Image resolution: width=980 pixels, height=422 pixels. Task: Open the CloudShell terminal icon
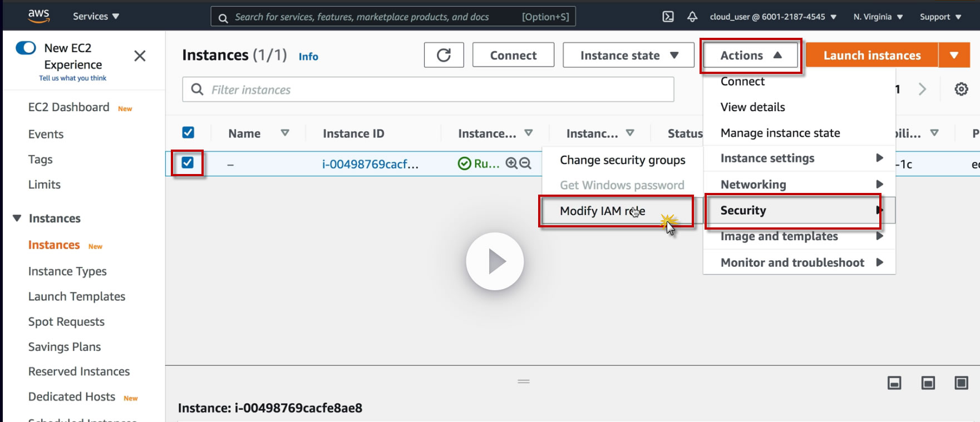tap(668, 17)
